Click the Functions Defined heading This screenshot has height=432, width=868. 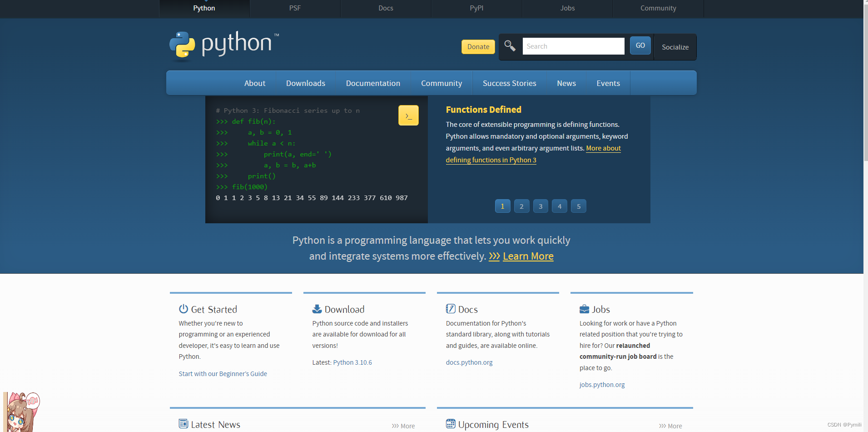[483, 110]
